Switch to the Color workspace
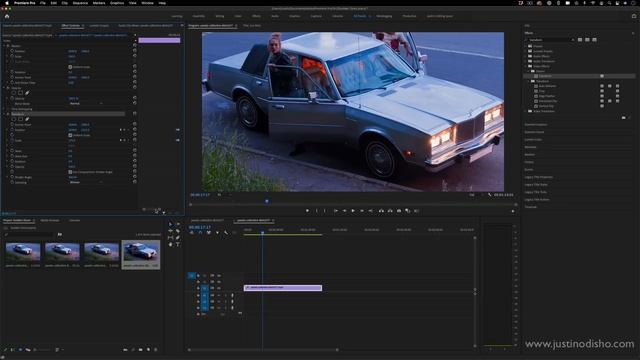640x360 pixels. coord(238,16)
